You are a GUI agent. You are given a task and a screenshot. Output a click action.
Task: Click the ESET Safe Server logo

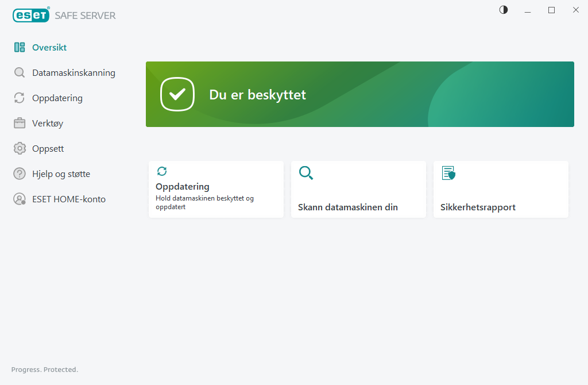point(64,16)
